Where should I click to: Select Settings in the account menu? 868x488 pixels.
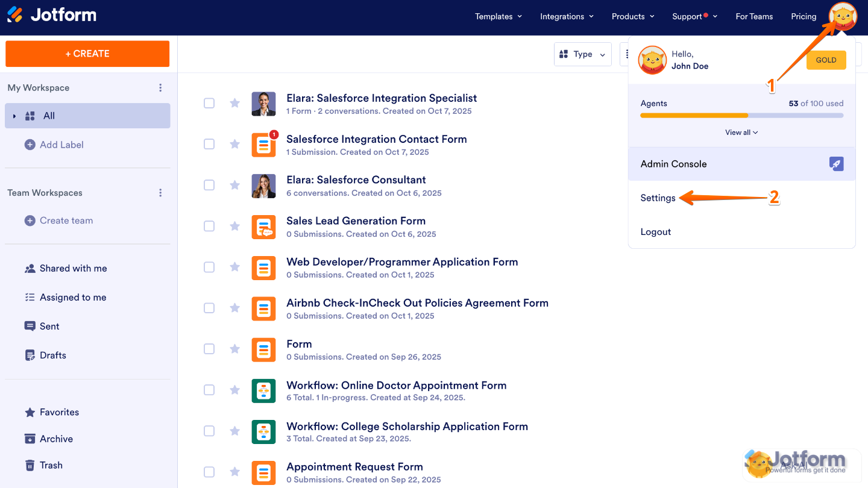(658, 198)
